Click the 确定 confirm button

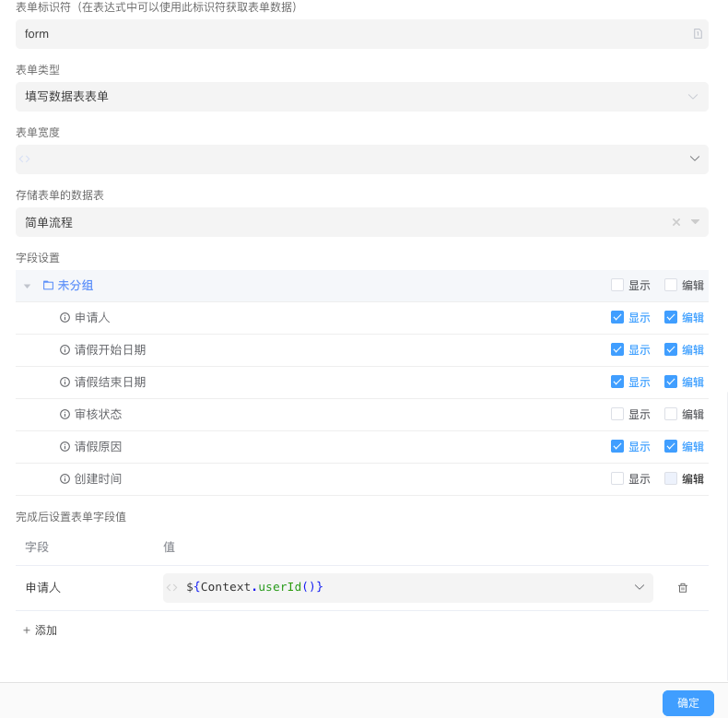pos(687,702)
